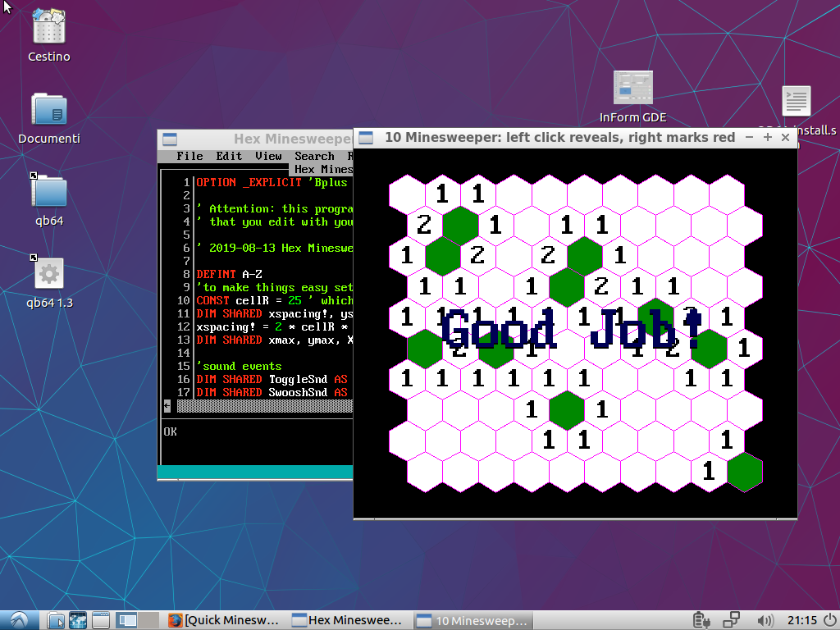Viewport: 840px width, 630px height.
Task: Click the Good Job! banner text
Action: (572, 331)
